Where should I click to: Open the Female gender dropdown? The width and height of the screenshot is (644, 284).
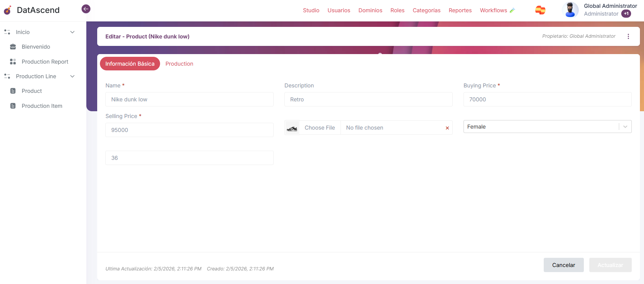click(x=547, y=127)
